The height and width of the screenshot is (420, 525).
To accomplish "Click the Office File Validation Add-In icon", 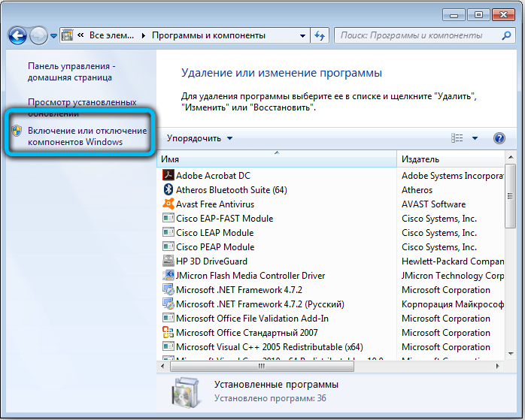I will pos(168,318).
